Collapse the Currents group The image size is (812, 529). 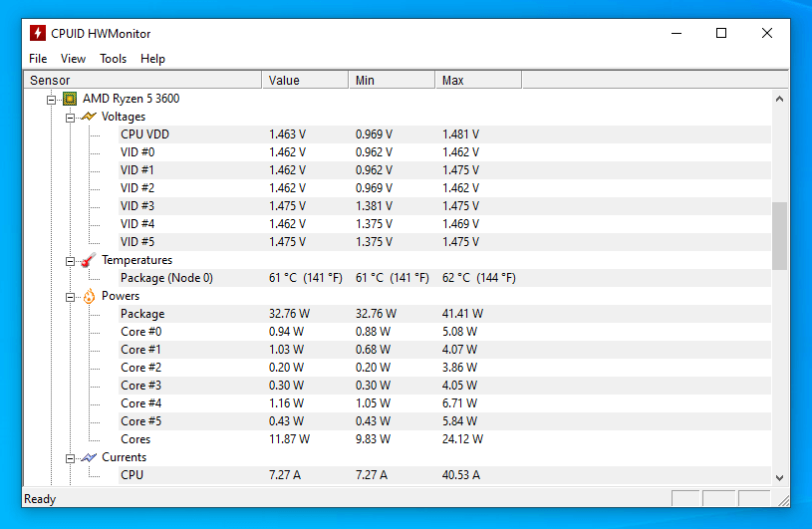click(x=70, y=458)
